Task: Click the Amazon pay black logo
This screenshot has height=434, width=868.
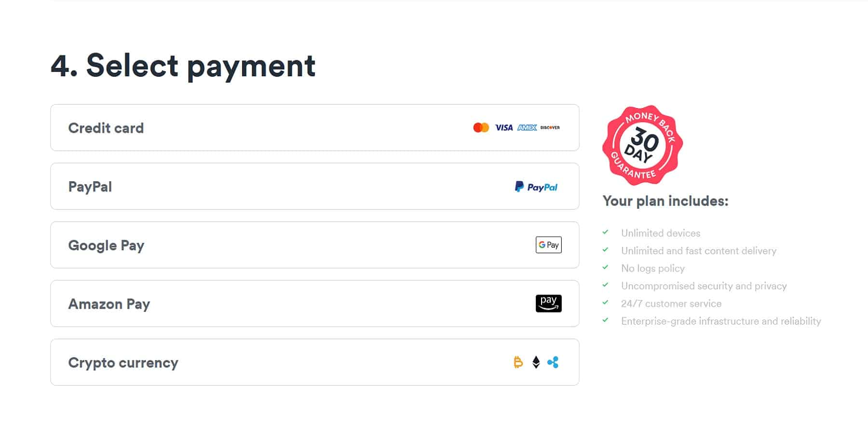Action: (x=549, y=303)
